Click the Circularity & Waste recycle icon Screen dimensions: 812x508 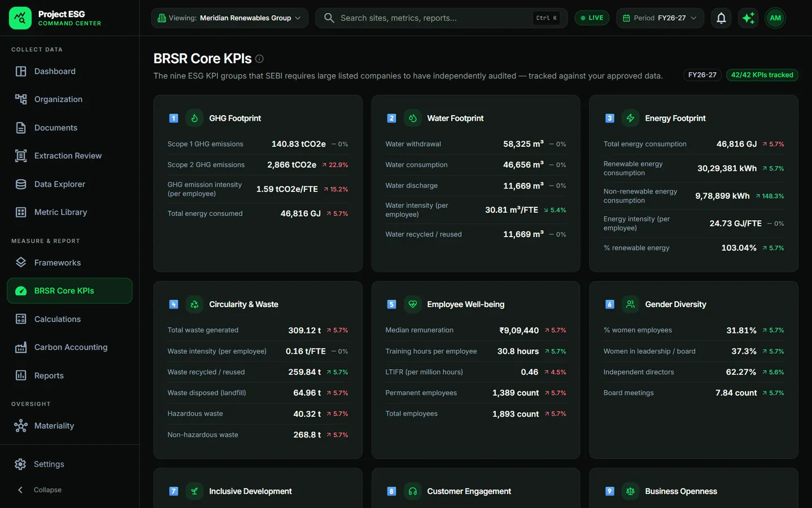(195, 304)
